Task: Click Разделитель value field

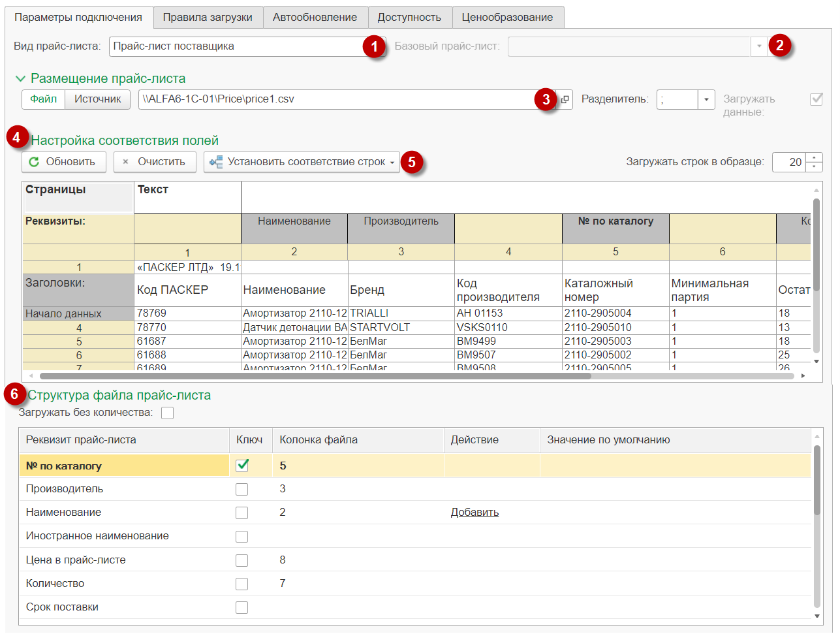Action: 677,99
